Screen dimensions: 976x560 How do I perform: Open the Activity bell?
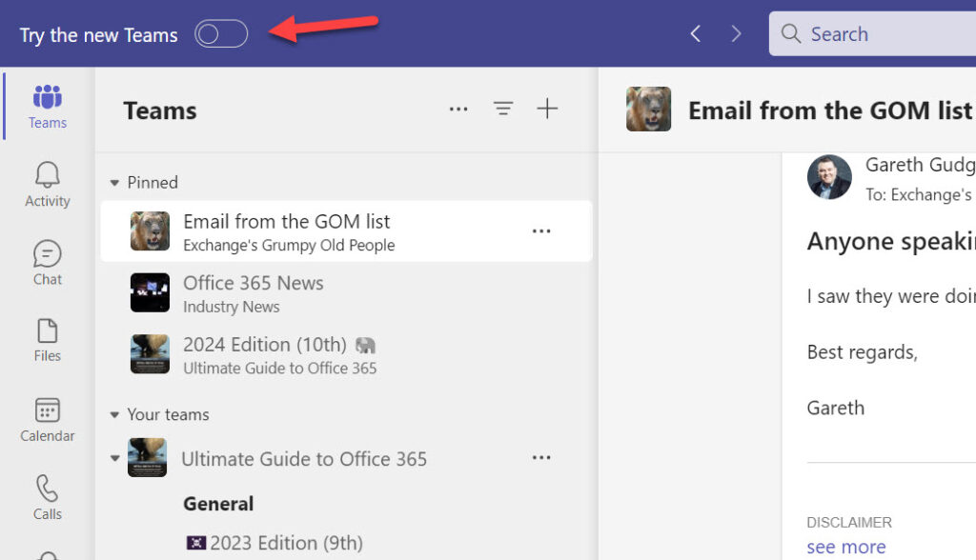tap(48, 184)
